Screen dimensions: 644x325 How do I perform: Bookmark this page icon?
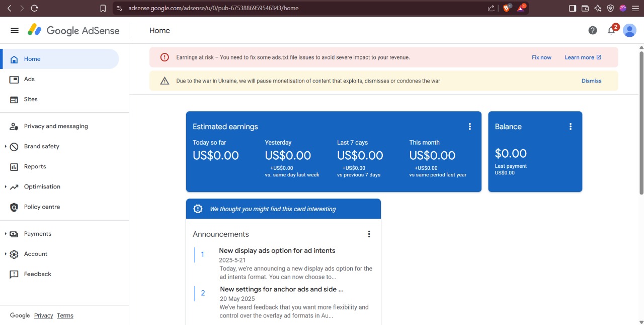(103, 8)
